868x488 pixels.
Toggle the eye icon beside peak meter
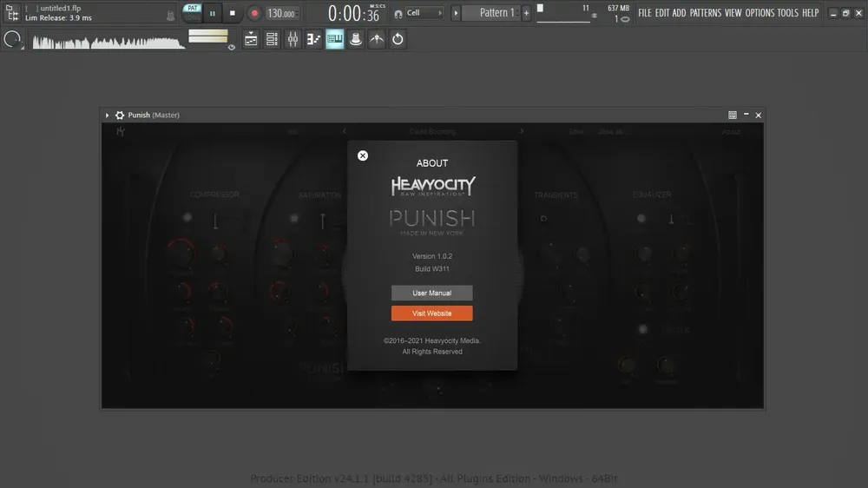(232, 47)
